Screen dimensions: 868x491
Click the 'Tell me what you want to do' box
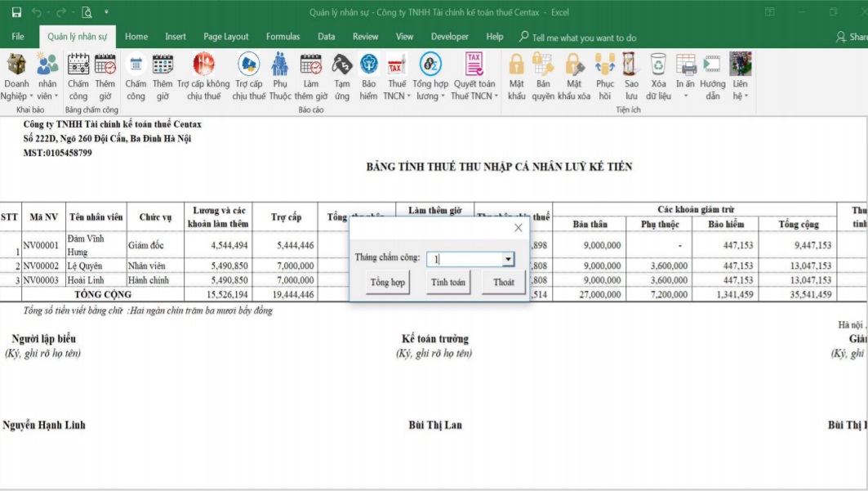click(x=583, y=38)
